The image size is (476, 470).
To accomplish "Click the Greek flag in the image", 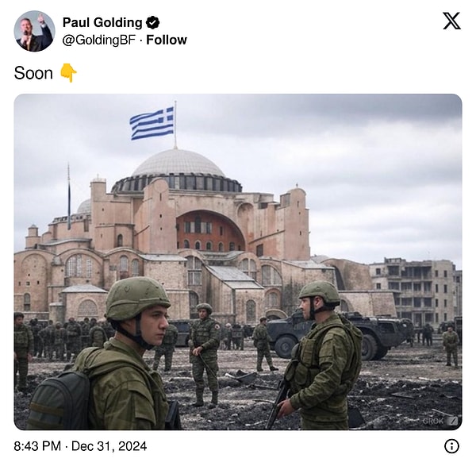I will coord(152,123).
